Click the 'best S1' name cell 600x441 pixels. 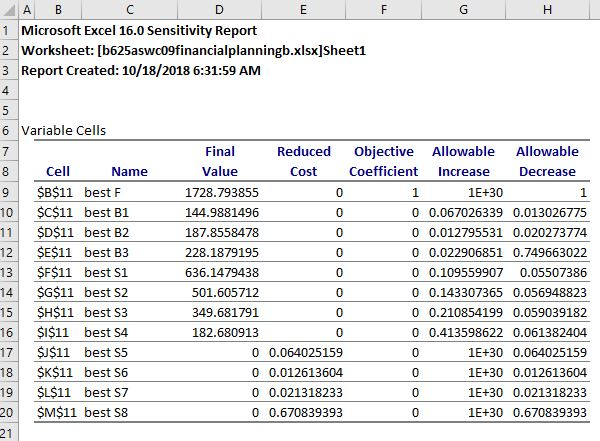[x=106, y=273]
